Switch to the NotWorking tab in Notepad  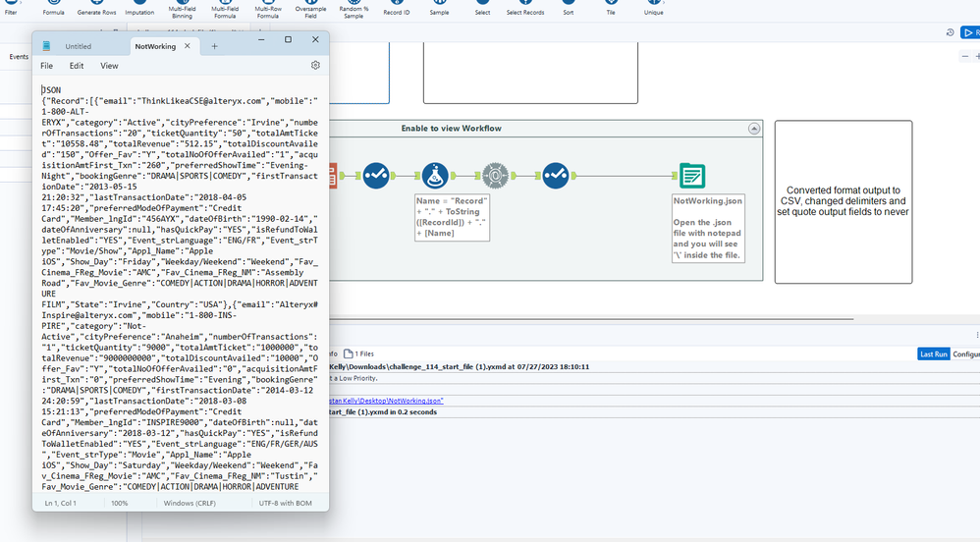coord(155,46)
